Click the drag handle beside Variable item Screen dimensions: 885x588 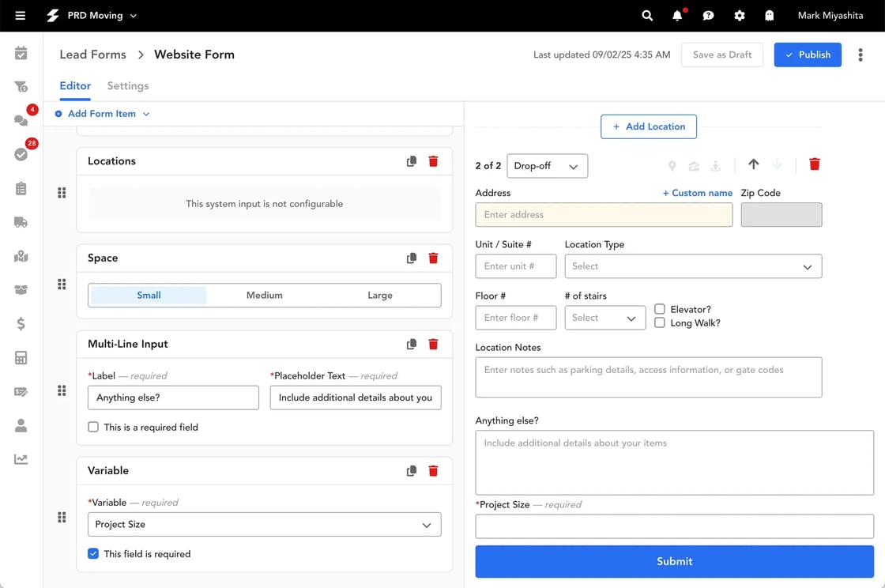click(x=62, y=518)
